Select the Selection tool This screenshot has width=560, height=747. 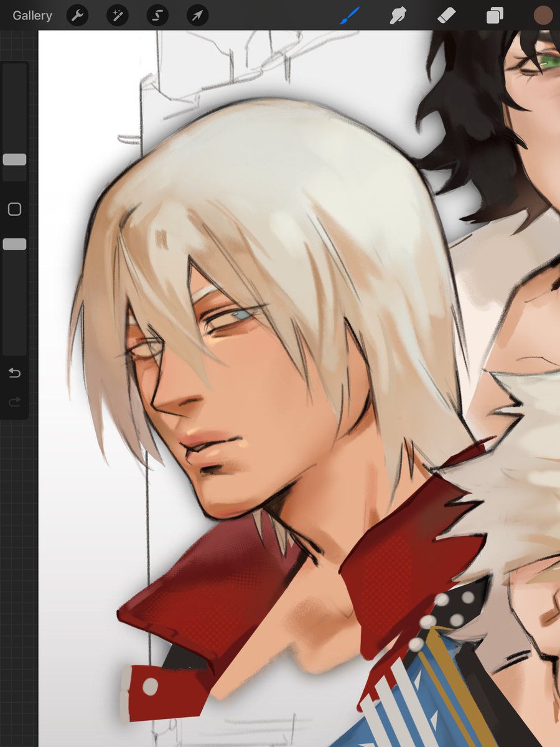pyautogui.click(x=157, y=16)
